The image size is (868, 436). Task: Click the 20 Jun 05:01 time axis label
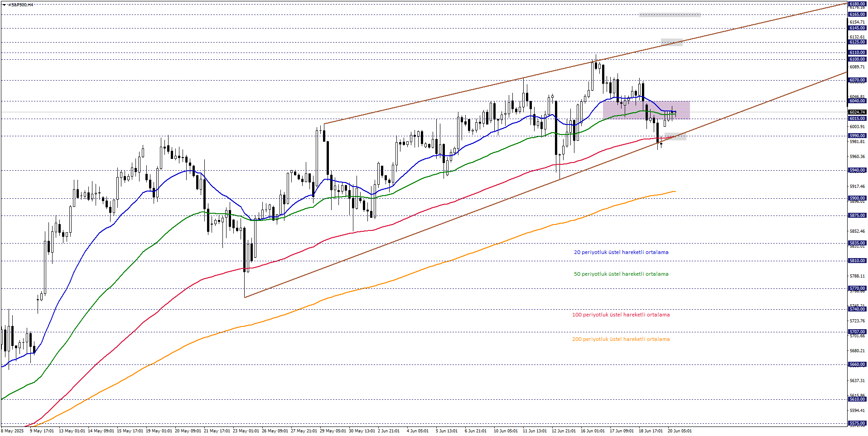click(x=680, y=431)
